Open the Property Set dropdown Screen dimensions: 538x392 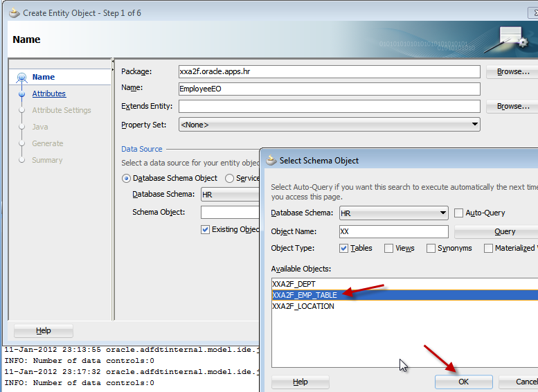(329, 125)
